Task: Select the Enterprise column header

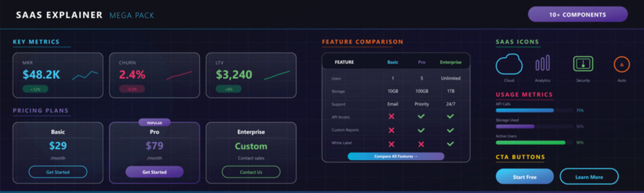Action: coord(450,62)
